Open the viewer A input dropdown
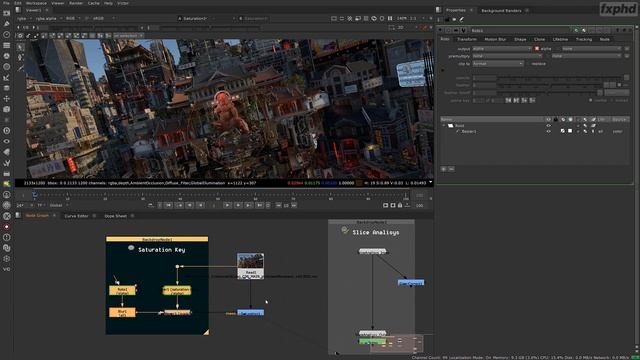 [x=206, y=18]
